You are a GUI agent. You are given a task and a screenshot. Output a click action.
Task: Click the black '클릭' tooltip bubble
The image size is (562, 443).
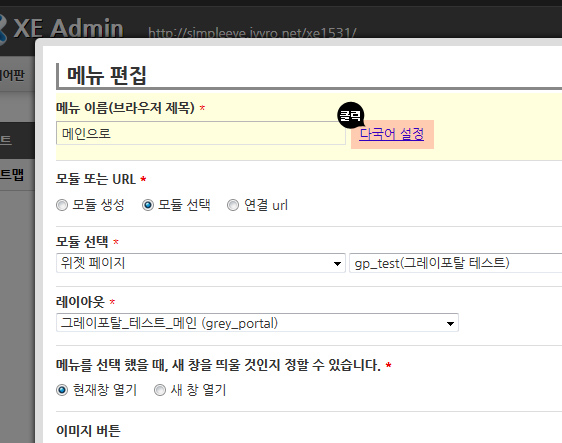tap(351, 115)
